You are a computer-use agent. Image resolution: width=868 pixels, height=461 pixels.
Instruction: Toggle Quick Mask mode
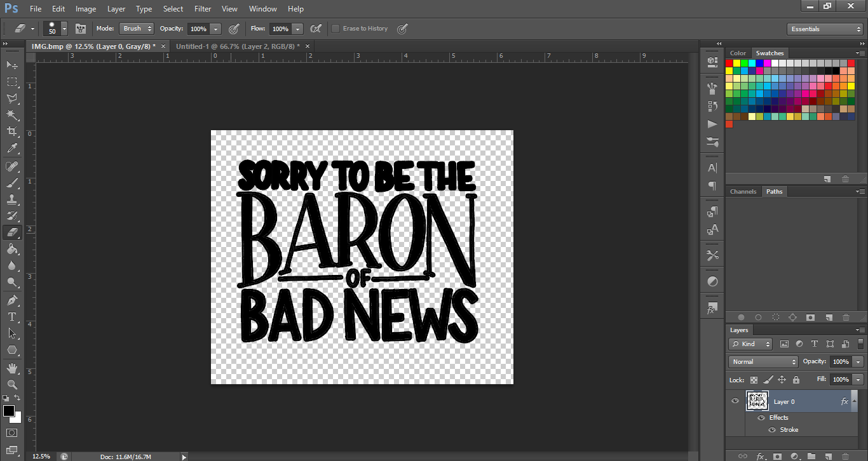[12, 432]
